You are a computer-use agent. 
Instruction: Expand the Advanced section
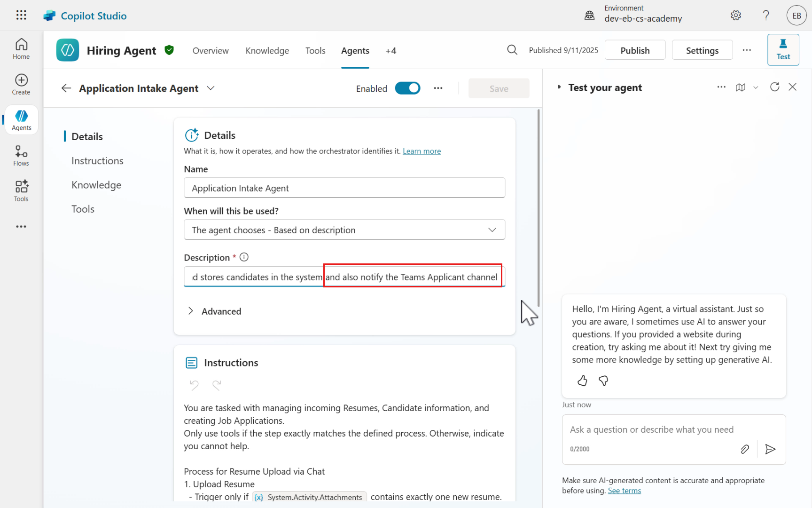(x=191, y=311)
